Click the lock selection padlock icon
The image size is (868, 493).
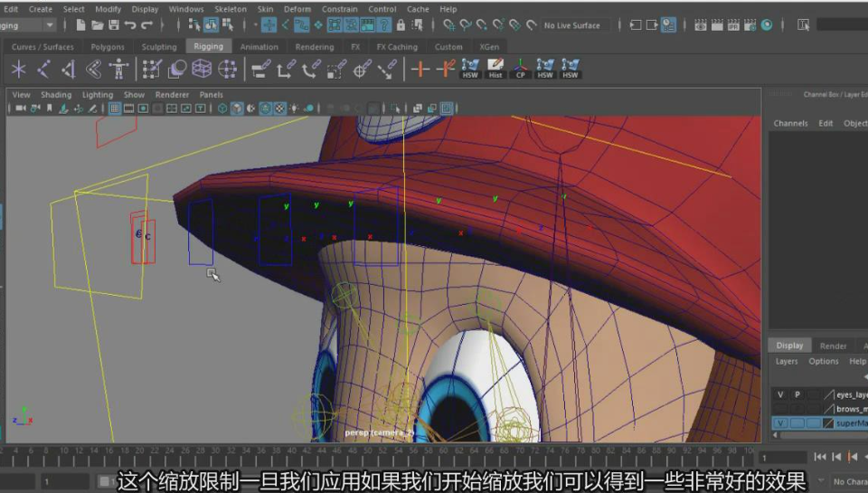tap(401, 25)
